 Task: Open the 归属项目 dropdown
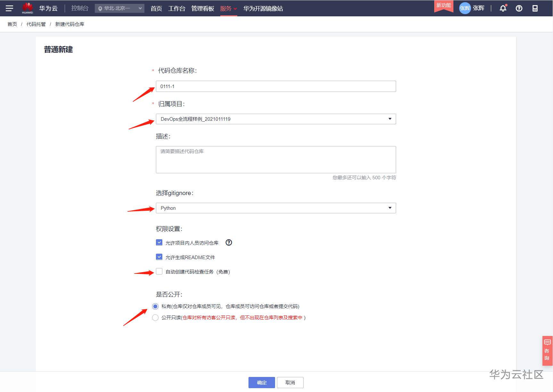[276, 119]
